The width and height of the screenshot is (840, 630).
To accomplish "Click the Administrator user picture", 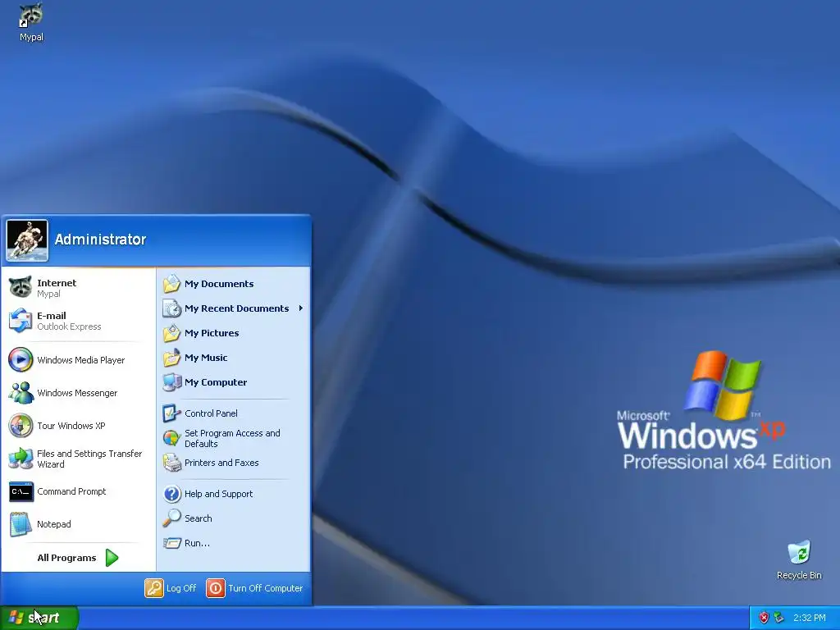I will click(x=27, y=240).
